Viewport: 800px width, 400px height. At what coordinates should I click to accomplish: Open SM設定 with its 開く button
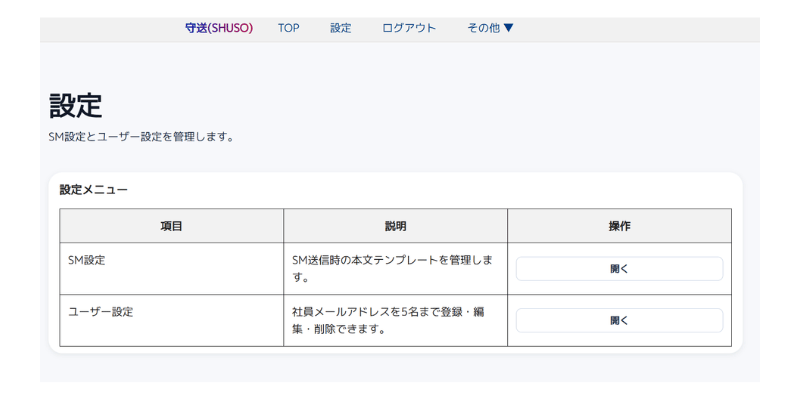pyautogui.click(x=619, y=269)
